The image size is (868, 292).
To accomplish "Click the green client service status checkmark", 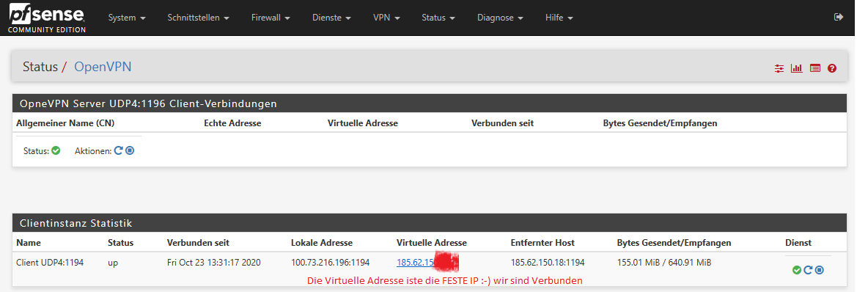I will coord(797,270).
